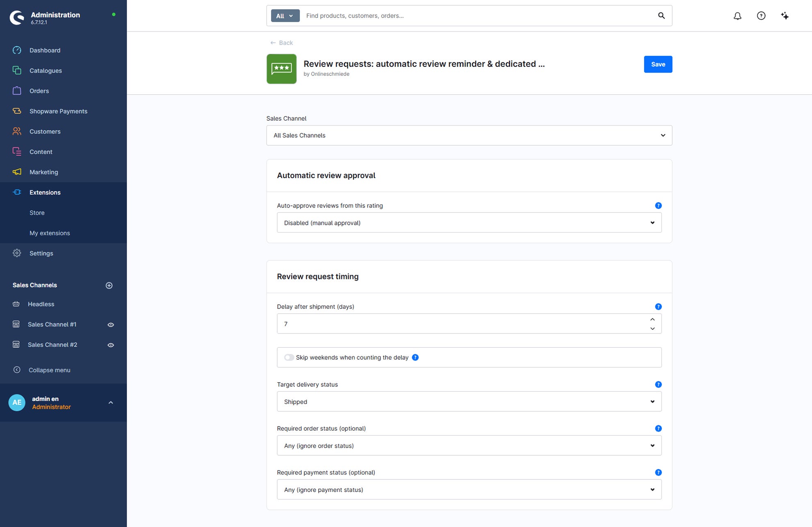The width and height of the screenshot is (812, 527).
Task: Decrease delay days with down arrow
Action: click(x=652, y=329)
